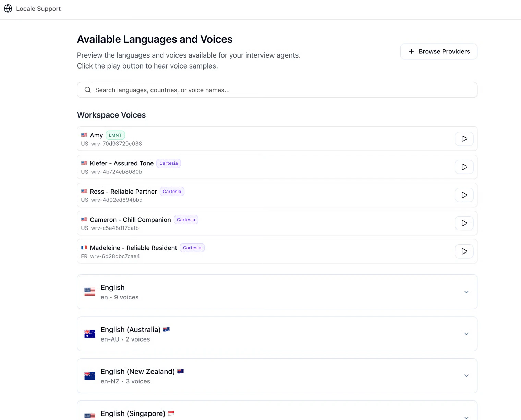
Task: Click the Amy voice name
Action: tap(96, 135)
